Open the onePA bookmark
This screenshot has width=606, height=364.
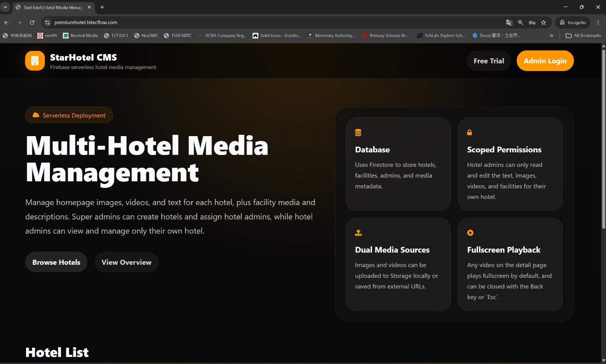47,36
